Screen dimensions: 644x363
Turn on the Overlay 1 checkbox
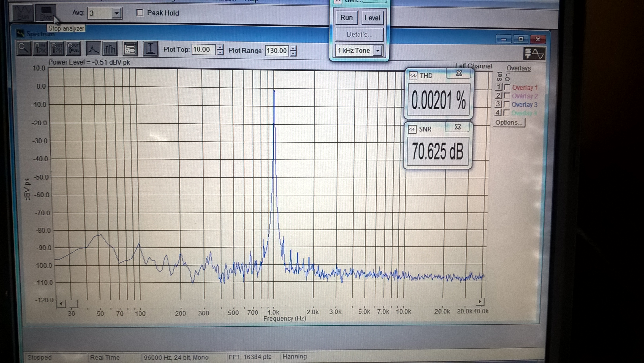click(507, 87)
